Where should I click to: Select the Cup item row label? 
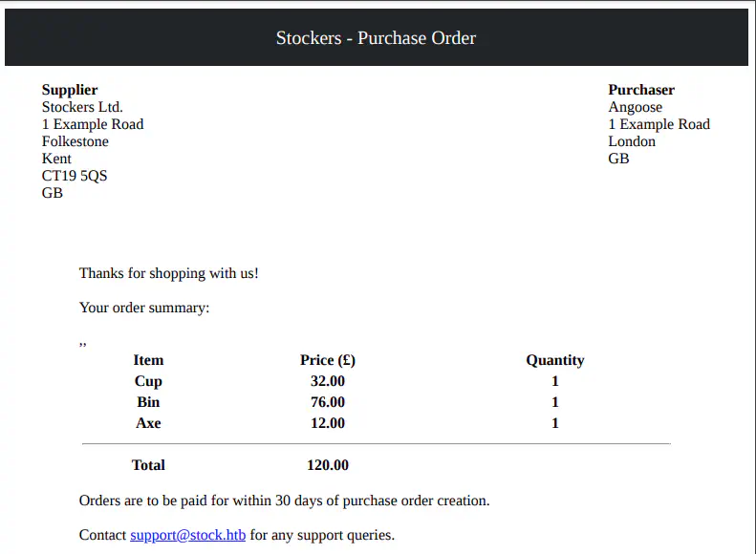(x=148, y=381)
